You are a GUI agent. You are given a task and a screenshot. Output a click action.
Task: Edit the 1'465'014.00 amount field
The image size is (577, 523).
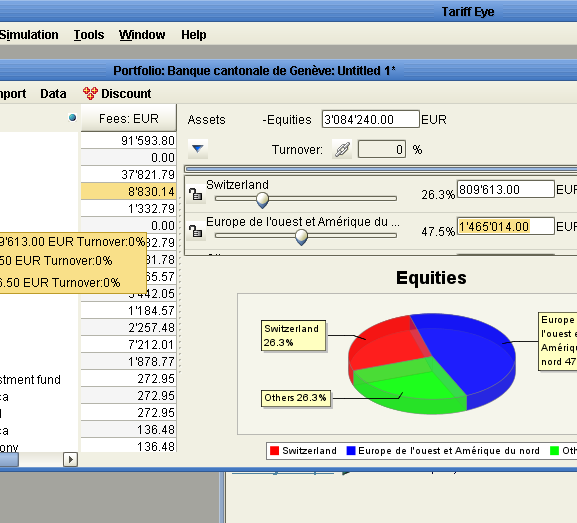click(x=505, y=226)
